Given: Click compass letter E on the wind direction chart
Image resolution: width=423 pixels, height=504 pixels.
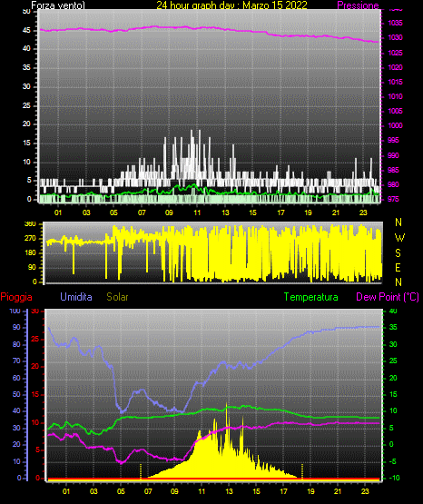Looking at the screenshot, I should [x=398, y=267].
